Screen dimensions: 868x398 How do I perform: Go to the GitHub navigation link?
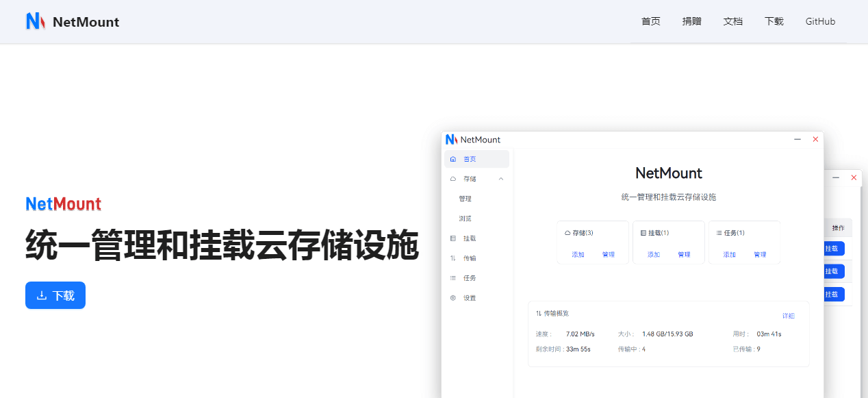click(x=819, y=21)
